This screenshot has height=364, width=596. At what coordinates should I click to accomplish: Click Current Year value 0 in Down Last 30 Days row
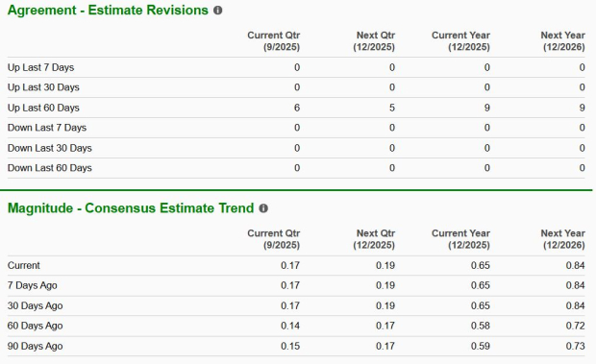(x=487, y=148)
